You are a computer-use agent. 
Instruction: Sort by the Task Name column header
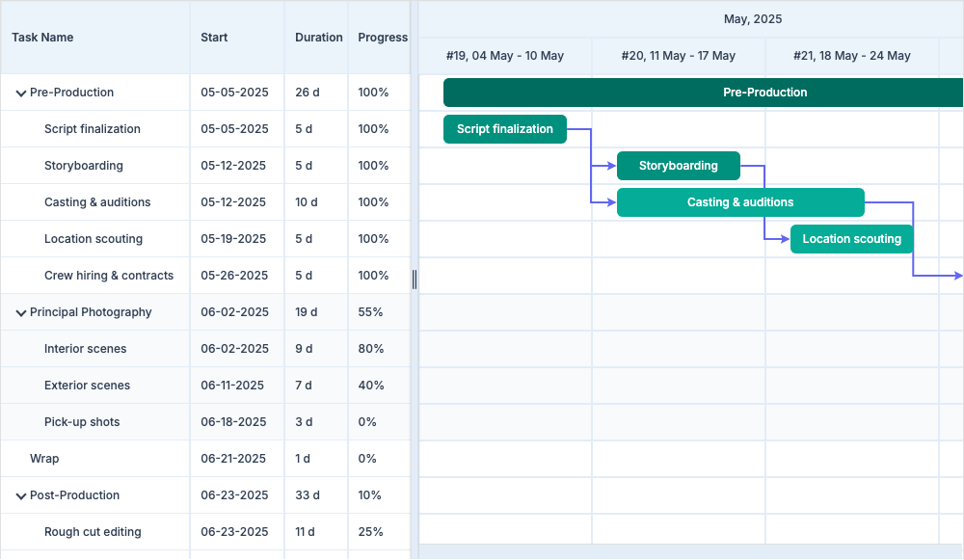pos(43,38)
